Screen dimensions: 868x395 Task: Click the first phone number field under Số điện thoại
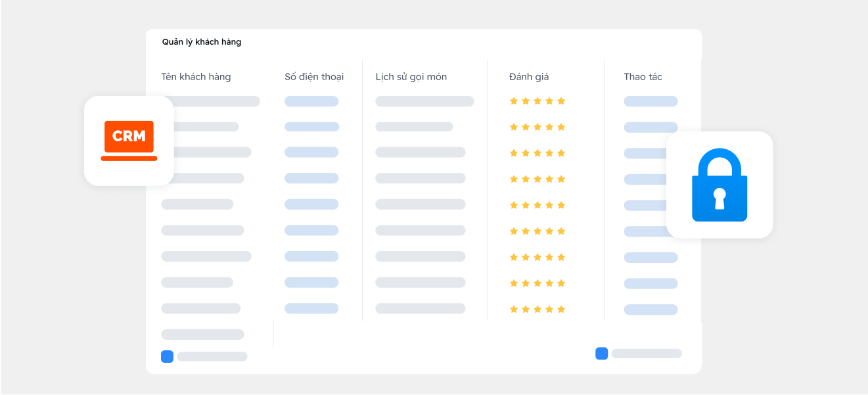(311, 101)
